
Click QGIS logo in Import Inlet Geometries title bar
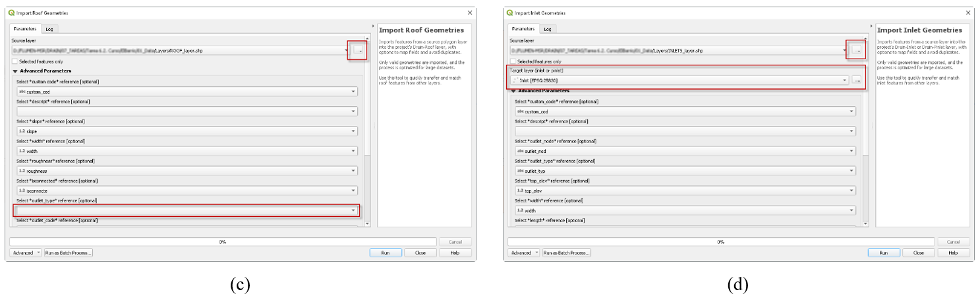point(510,13)
